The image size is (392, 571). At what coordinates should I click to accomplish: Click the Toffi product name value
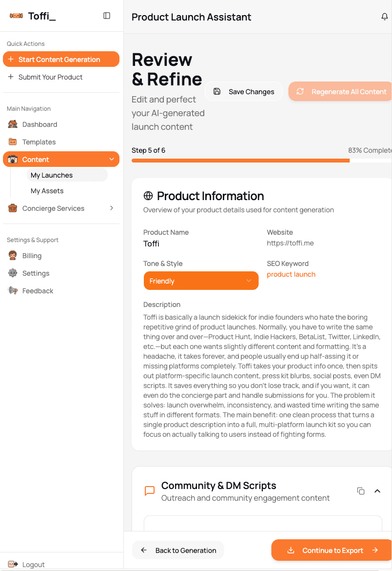click(x=151, y=243)
